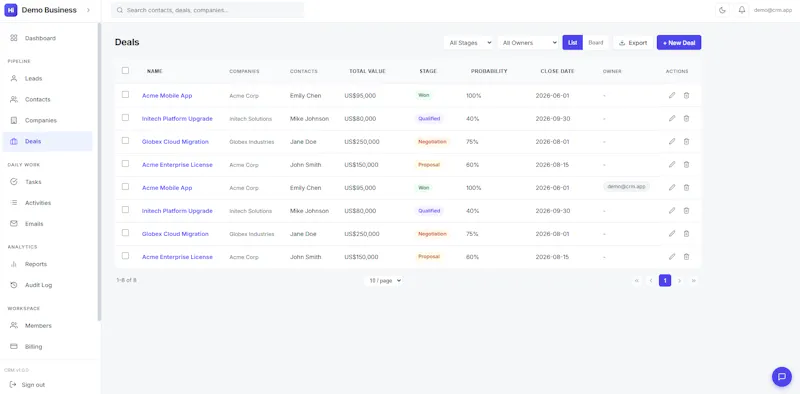Click the Contacts people icon in sidebar

pos(14,100)
